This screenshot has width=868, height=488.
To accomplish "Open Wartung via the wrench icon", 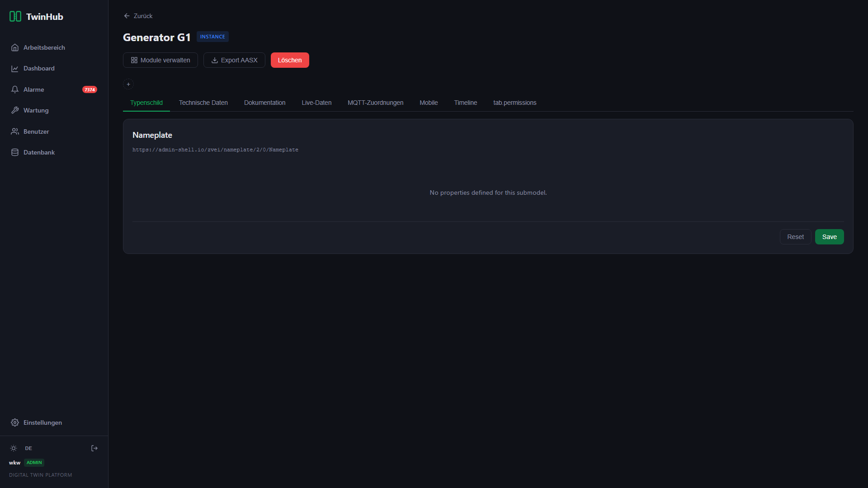I will click(x=15, y=110).
